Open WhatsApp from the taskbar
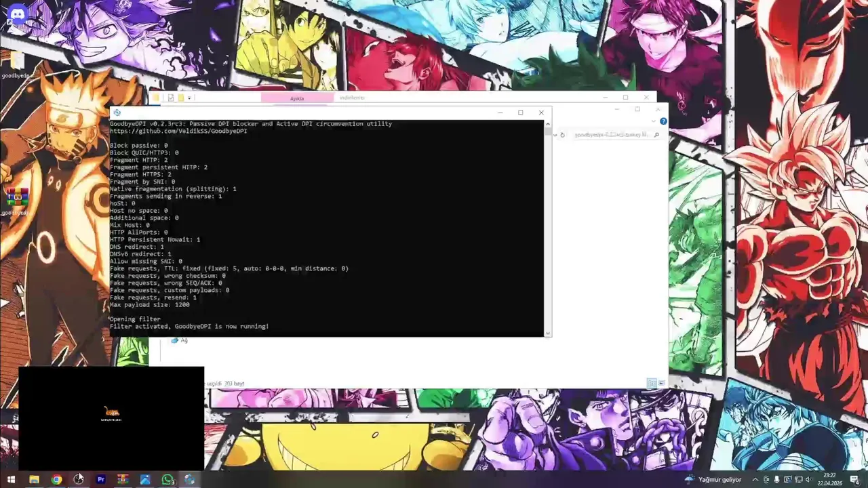This screenshot has height=488, width=868. point(167,479)
